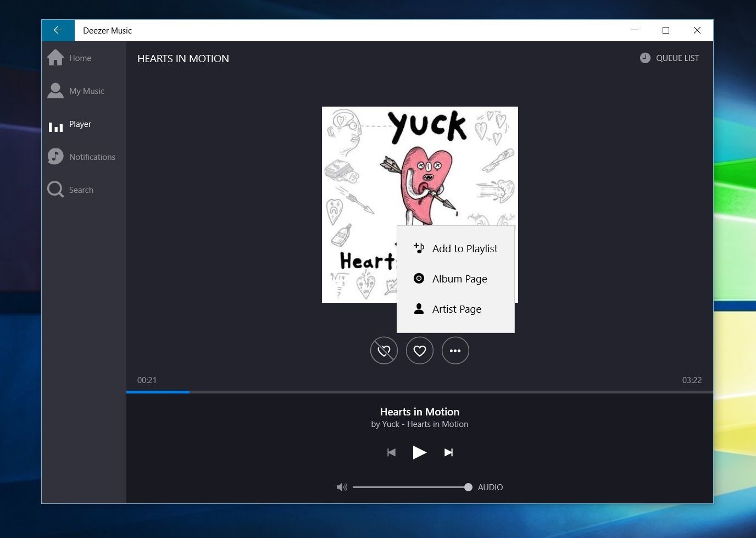Click the 00:21 elapsed time label

pos(147,380)
